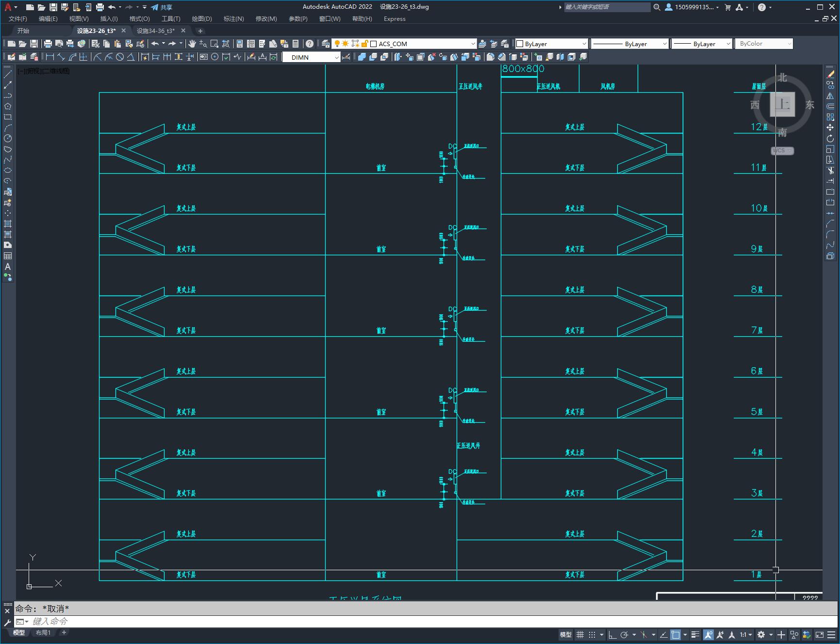Image resolution: width=840 pixels, height=644 pixels.
Task: Select the Polygon draw tool
Action: [8, 106]
